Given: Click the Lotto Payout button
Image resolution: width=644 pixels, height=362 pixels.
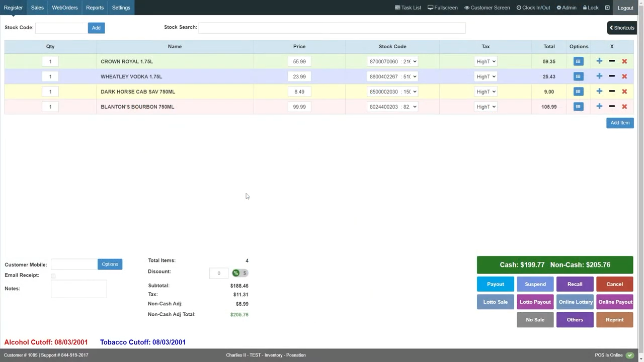Looking at the screenshot, I should point(535,302).
